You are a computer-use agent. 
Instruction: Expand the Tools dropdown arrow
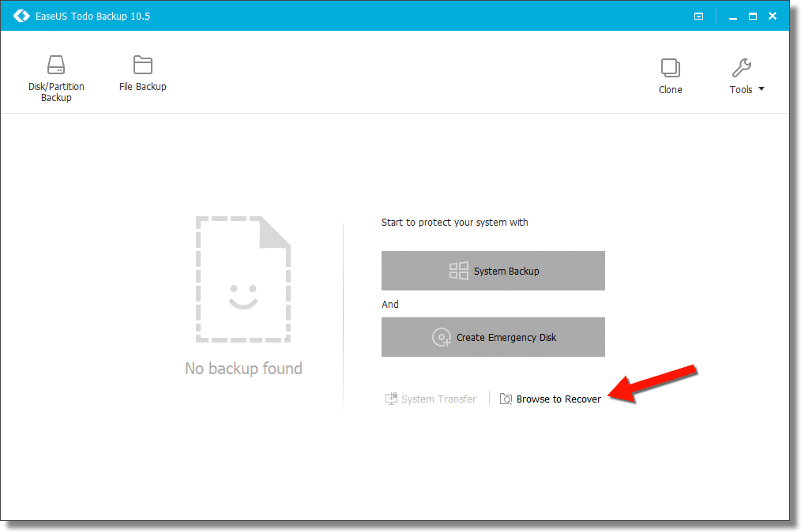(762, 89)
